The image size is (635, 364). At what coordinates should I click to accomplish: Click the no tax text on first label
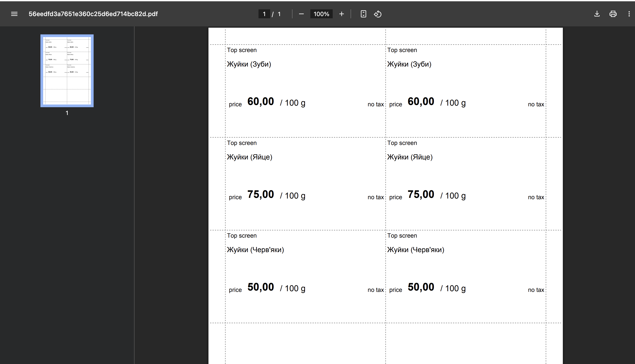click(x=375, y=104)
